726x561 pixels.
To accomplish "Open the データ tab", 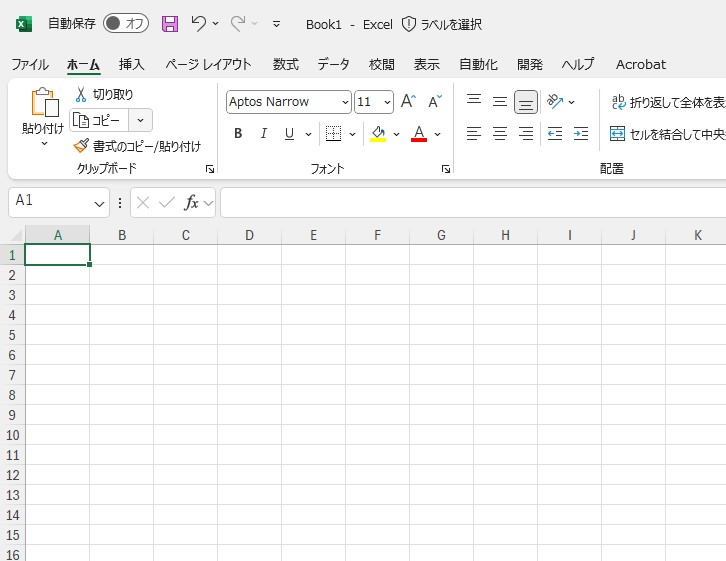I will click(x=333, y=64).
